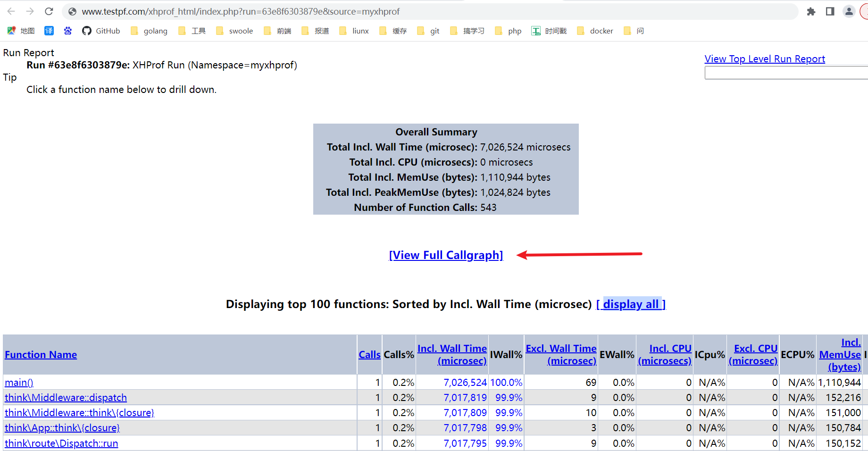Viewport: 868px width, 451px height.
Task: Open think\Middleware::think\{closure} function link
Action: tap(79, 413)
